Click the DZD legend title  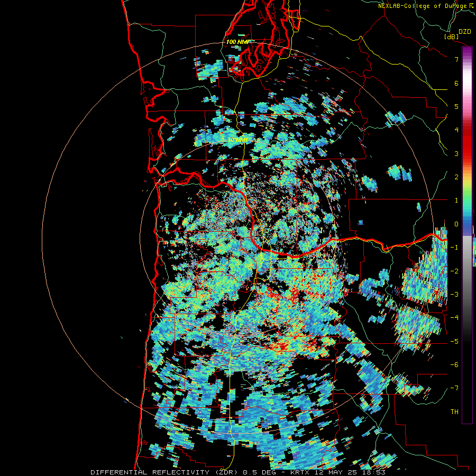[464, 32]
